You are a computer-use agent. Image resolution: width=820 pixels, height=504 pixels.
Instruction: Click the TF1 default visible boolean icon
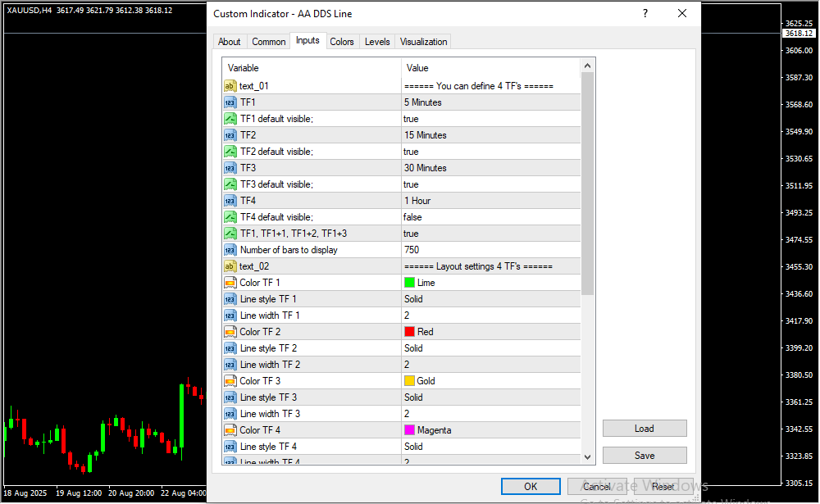point(230,119)
